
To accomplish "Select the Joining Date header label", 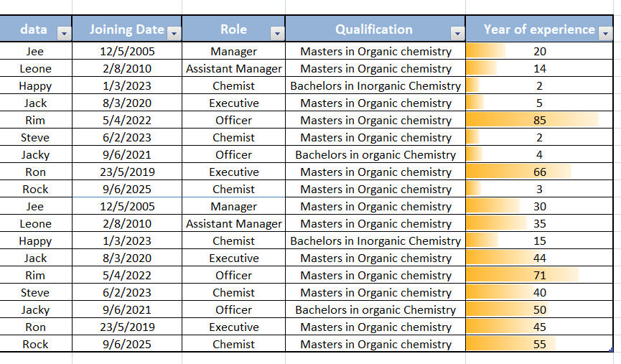I will point(126,29).
